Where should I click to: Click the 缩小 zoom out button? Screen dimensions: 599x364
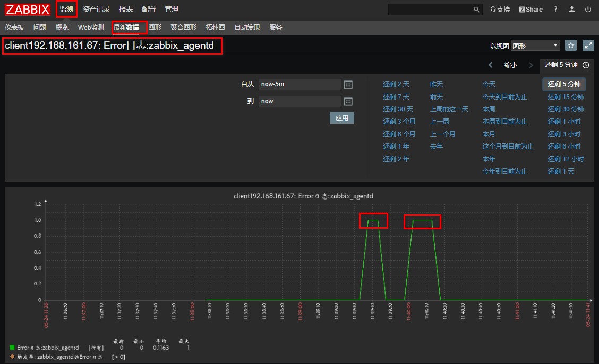[x=511, y=65]
